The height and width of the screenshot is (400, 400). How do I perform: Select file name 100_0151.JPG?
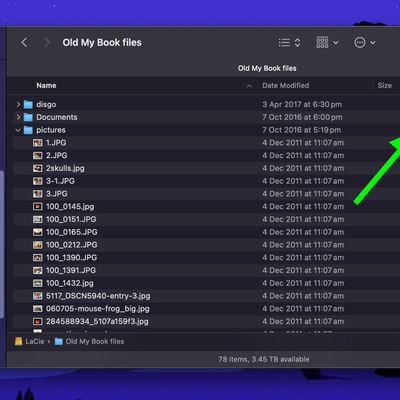tap(71, 219)
